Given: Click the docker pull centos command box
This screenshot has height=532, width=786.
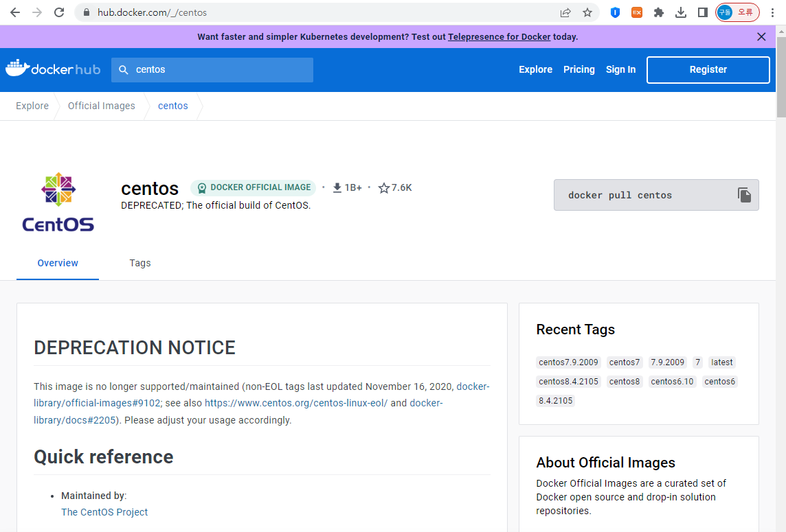Looking at the screenshot, I should point(656,195).
